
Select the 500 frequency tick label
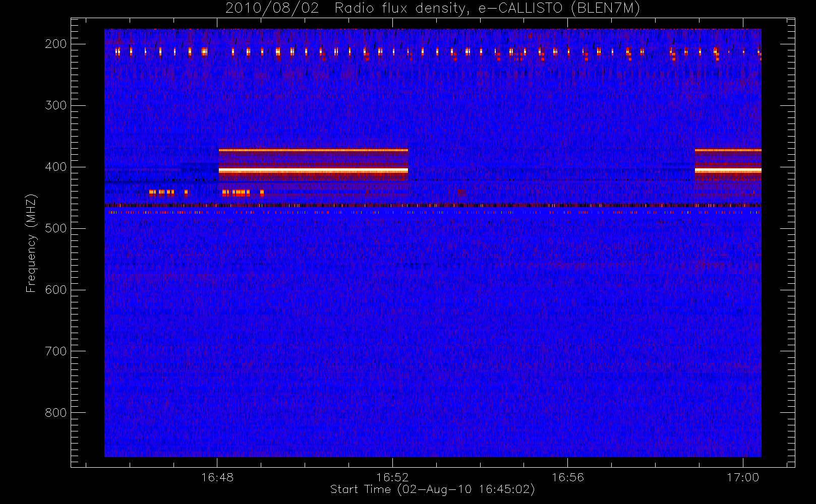(56, 228)
